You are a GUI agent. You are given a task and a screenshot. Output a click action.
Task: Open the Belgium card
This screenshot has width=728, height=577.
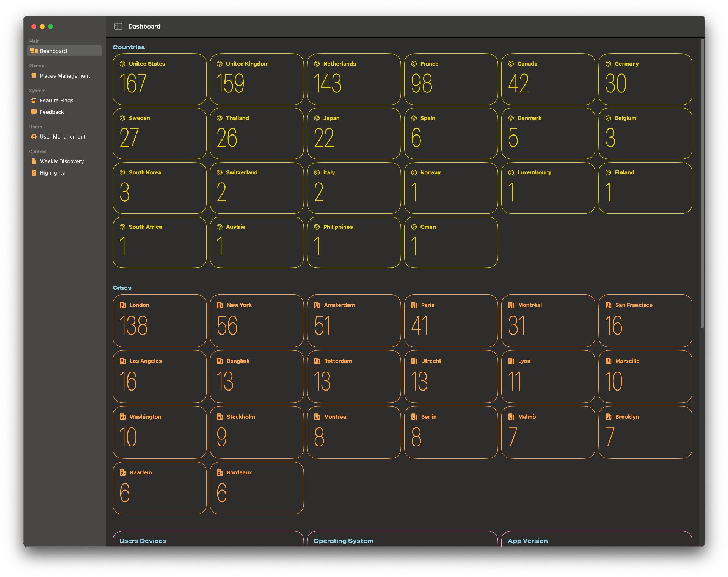pyautogui.click(x=645, y=134)
